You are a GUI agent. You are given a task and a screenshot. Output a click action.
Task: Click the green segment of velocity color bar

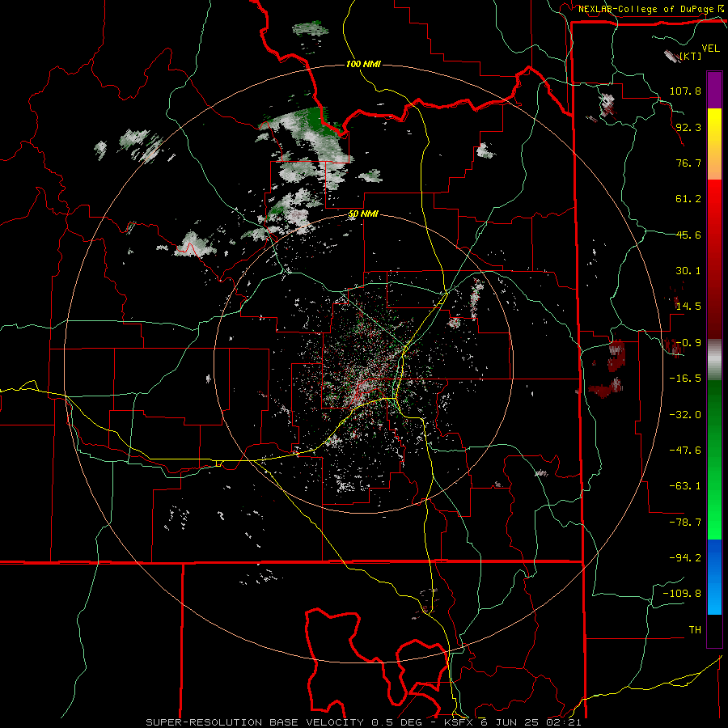pos(714,459)
